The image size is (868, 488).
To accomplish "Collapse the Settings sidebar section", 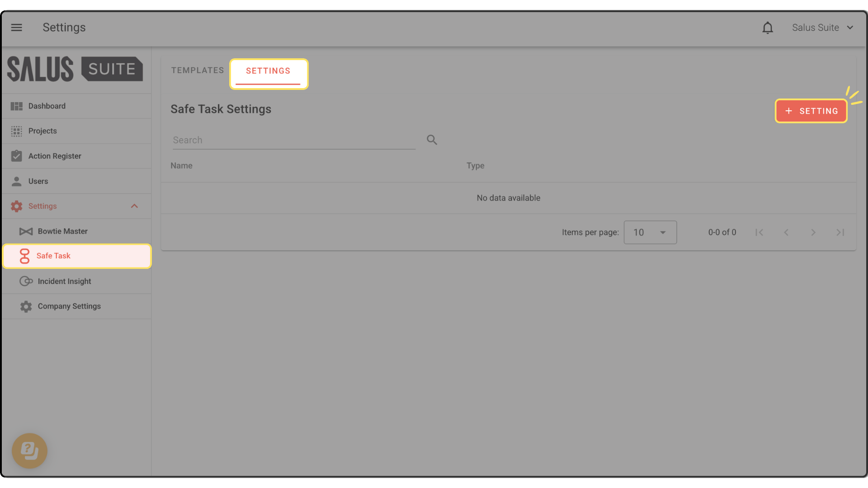I will 134,206.
